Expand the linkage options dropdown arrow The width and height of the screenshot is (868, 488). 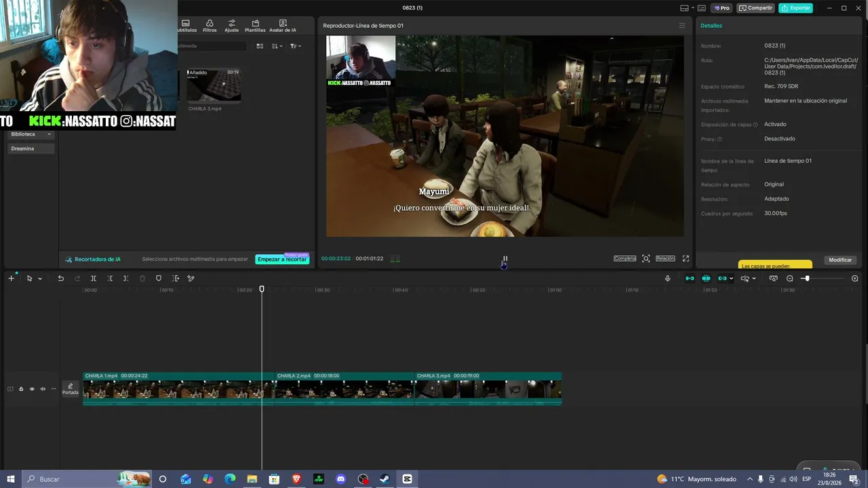[x=731, y=279]
